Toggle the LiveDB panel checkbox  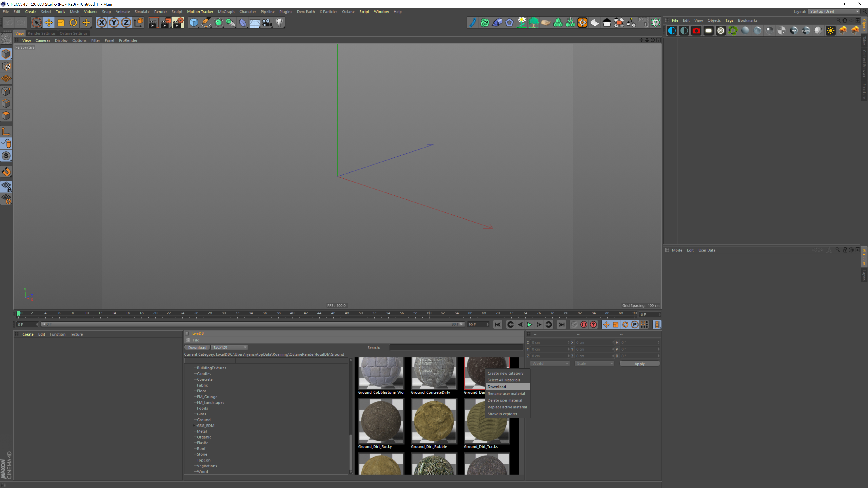(x=187, y=333)
